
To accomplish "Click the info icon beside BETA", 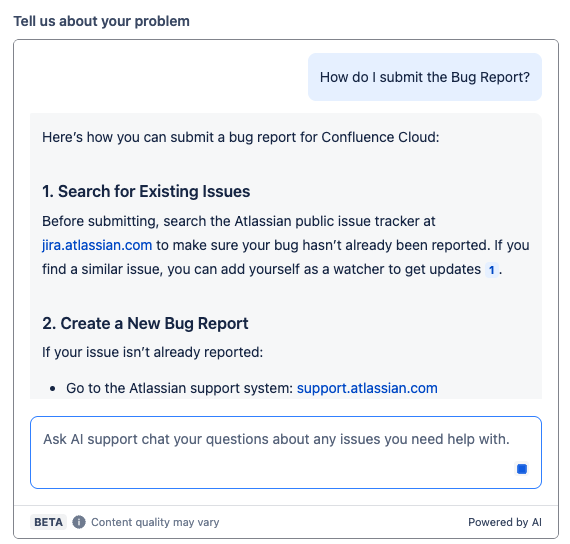I will (x=79, y=522).
